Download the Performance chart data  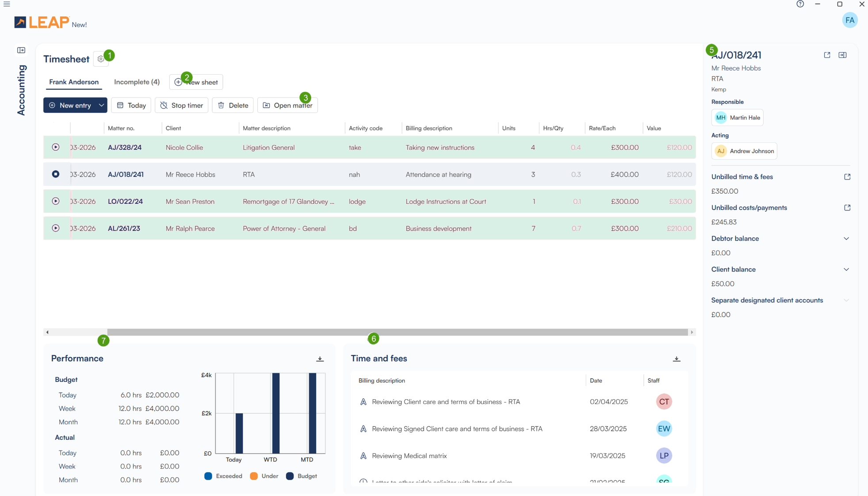click(320, 359)
